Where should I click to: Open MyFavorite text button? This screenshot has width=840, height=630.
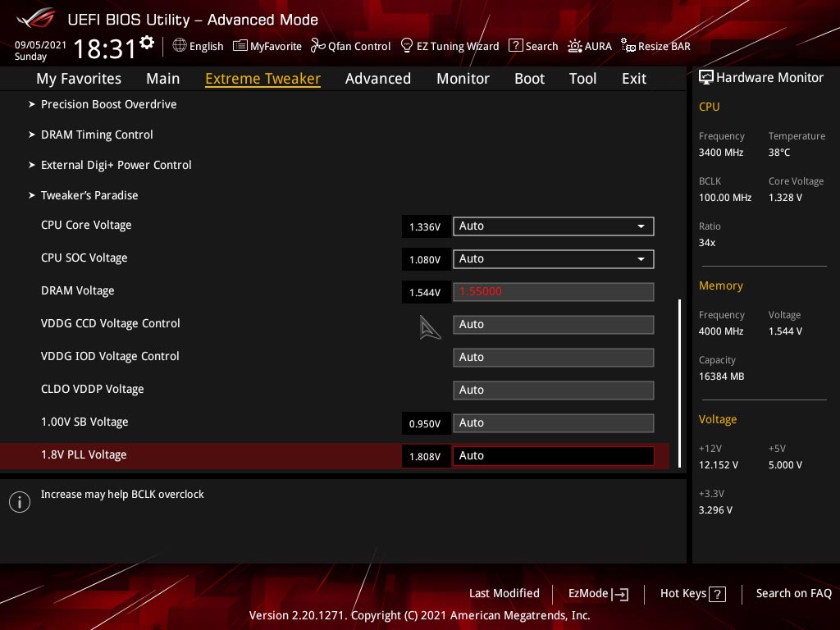[276, 46]
